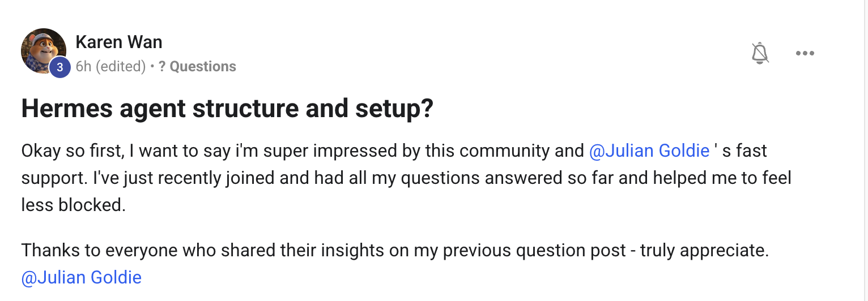The image size is (868, 301).
Task: Click the question mark before Questions
Action: (161, 67)
